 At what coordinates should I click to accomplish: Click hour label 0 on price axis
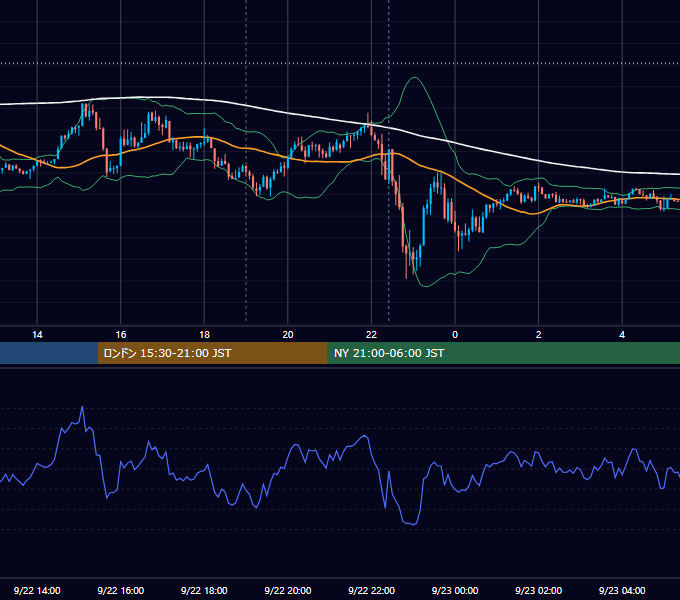coord(455,335)
